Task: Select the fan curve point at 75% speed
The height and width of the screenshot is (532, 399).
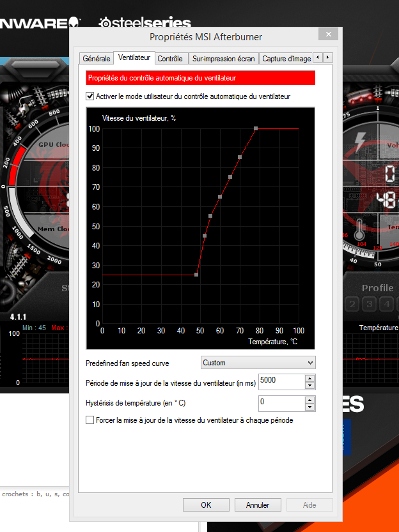Action: [x=230, y=177]
